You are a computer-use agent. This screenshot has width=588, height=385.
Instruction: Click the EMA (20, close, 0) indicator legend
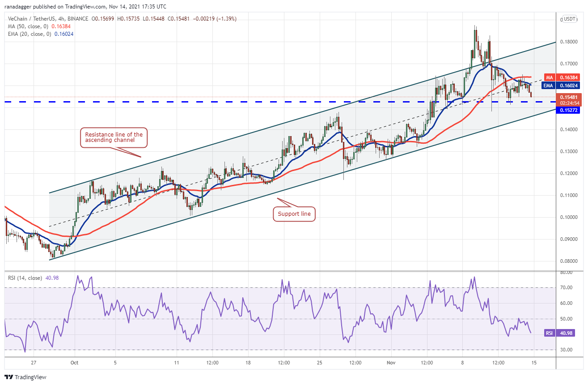(30, 34)
